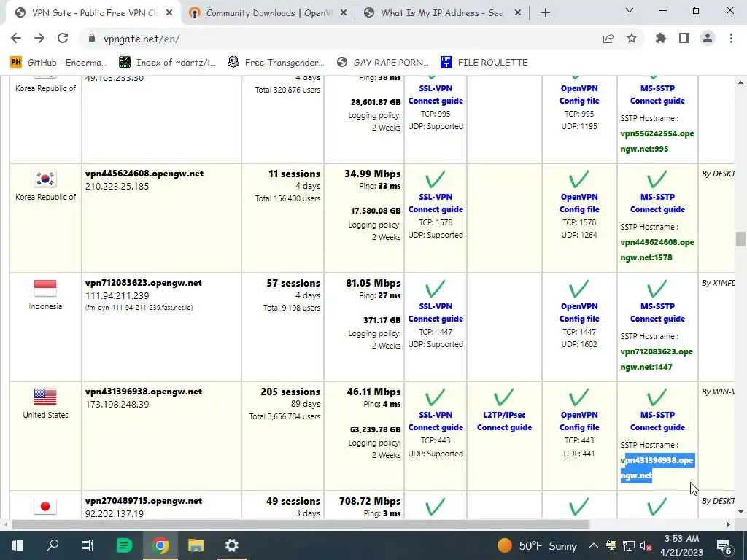
Task: Click IP address 210.223.25.185
Action: (x=117, y=186)
